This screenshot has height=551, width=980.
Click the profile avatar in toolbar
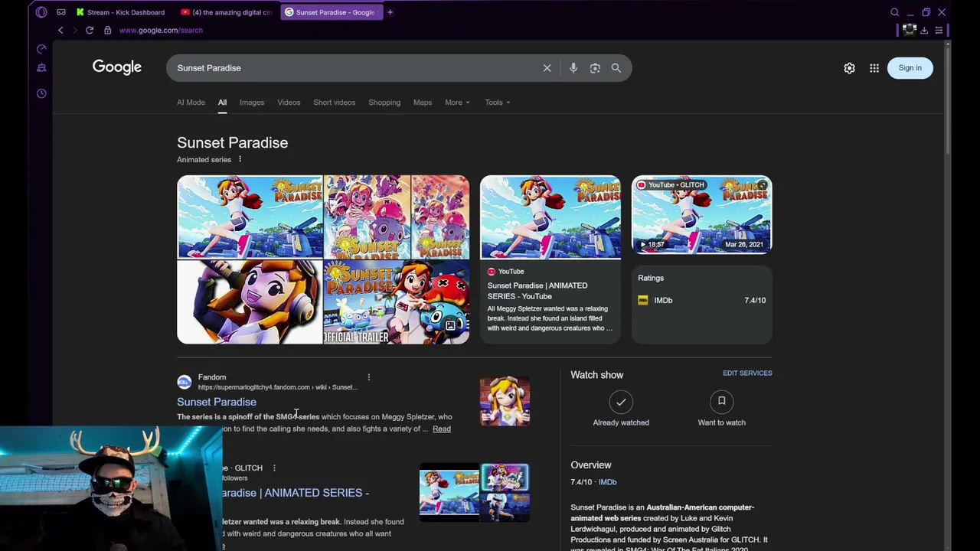coord(909,30)
